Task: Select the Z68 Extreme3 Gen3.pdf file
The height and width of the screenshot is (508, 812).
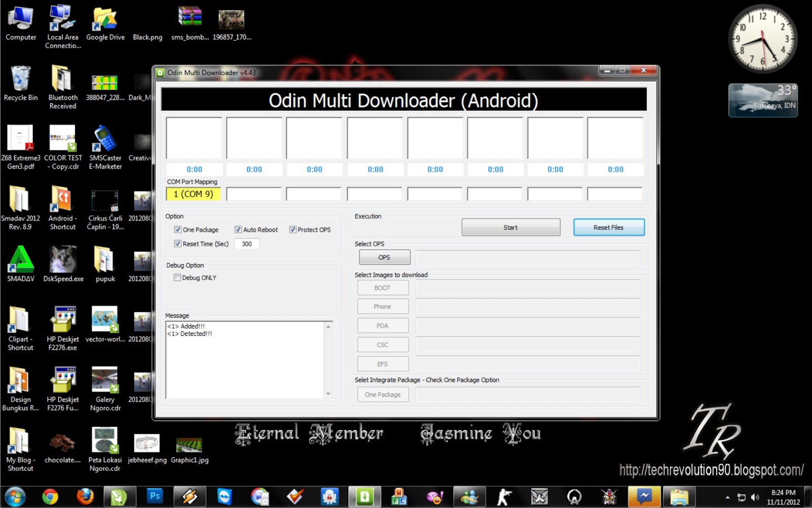Action: [21, 147]
